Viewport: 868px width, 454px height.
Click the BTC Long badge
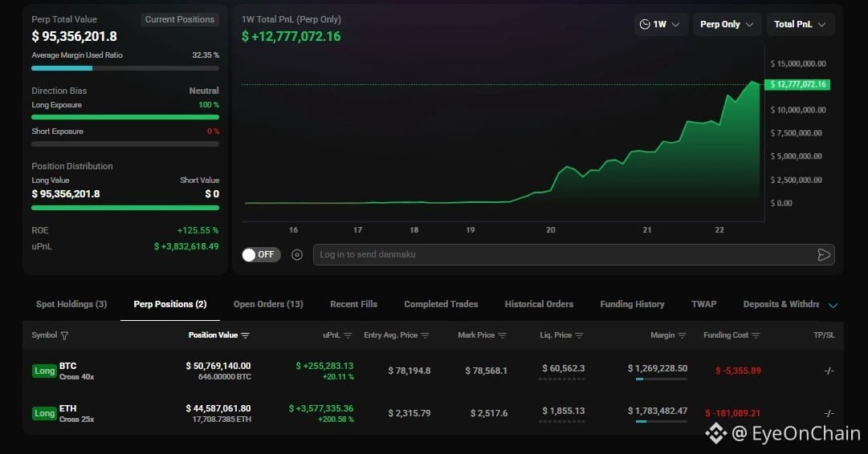[x=44, y=371]
